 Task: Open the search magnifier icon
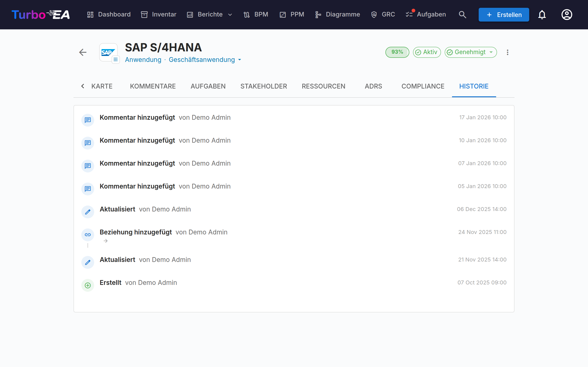tap(462, 14)
